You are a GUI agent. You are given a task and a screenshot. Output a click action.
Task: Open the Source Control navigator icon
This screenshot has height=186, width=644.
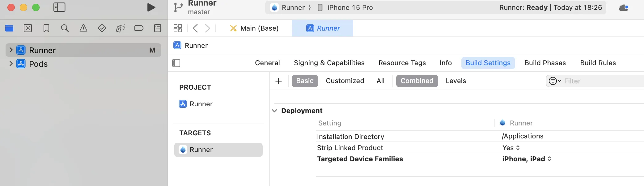[x=28, y=28]
